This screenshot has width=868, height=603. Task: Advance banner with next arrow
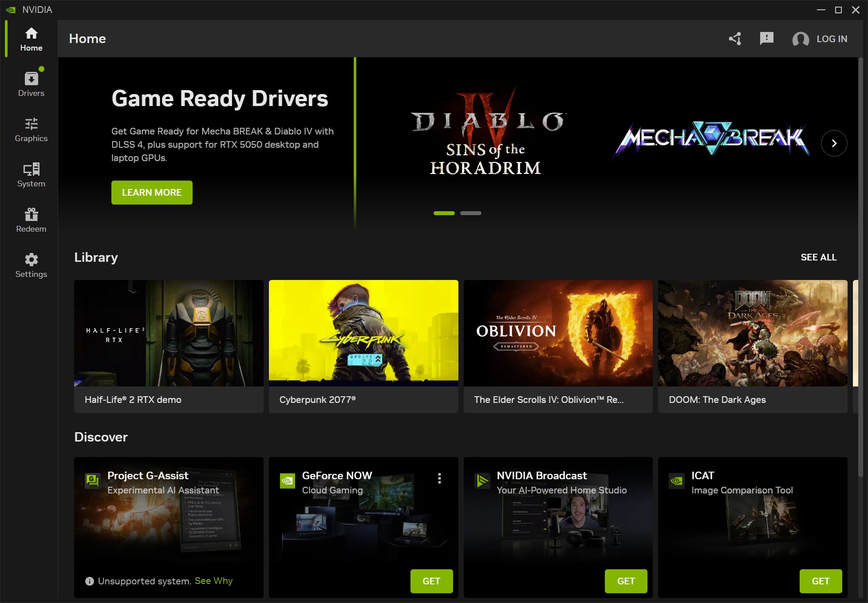(834, 143)
